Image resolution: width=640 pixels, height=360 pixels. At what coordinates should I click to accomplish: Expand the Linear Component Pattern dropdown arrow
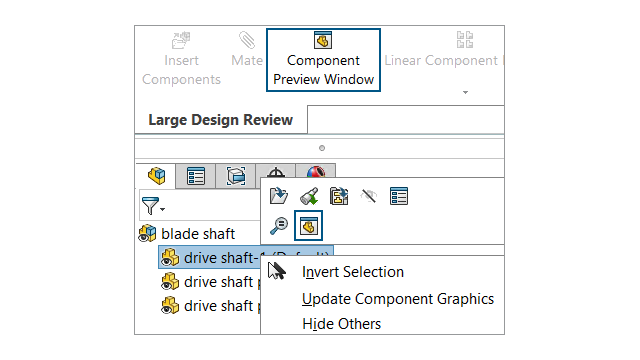[465, 92]
